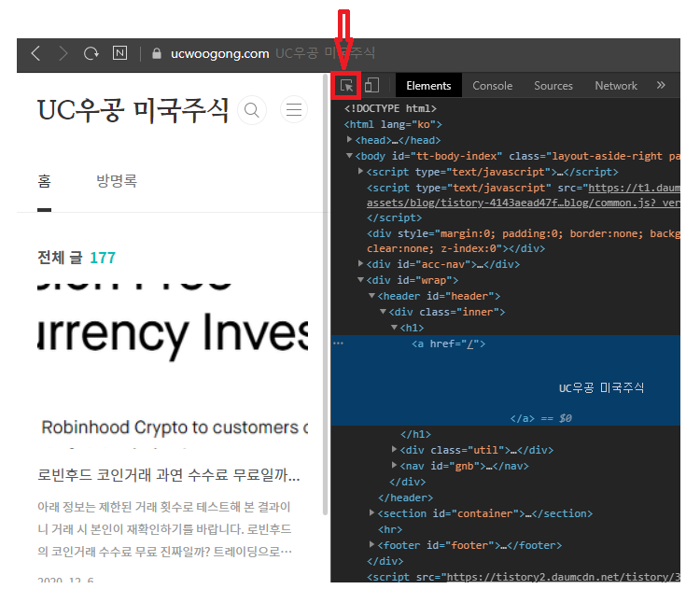The width and height of the screenshot is (700, 603).
Task: Switch to the Elements tab
Action: pyautogui.click(x=428, y=86)
